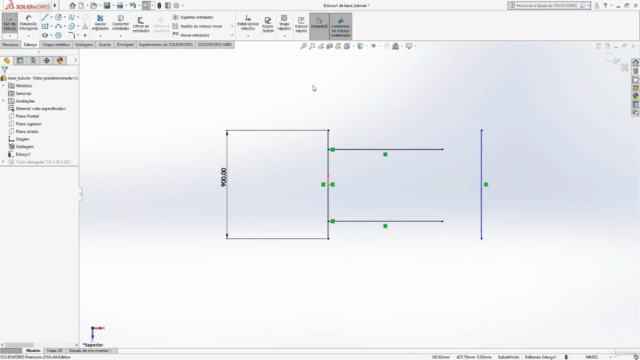The width and height of the screenshot is (640, 360).
Task: Click the Undo icon
Action: [x=133, y=5]
